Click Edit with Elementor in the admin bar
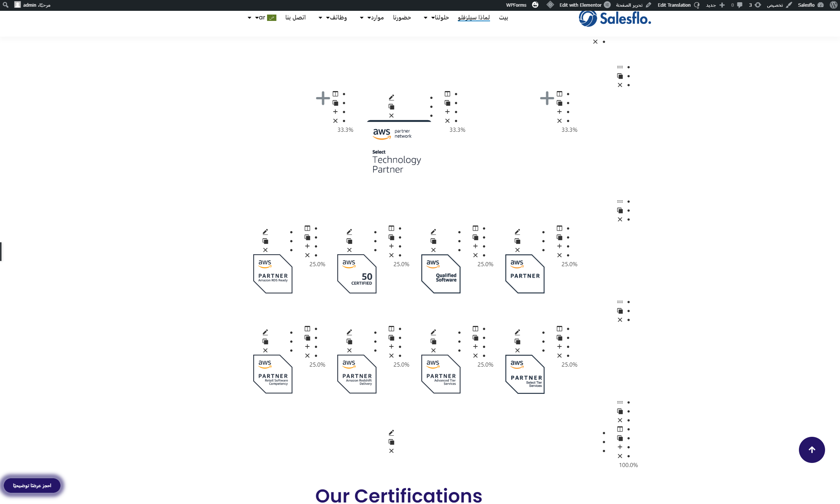The image size is (840, 504). click(585, 5)
